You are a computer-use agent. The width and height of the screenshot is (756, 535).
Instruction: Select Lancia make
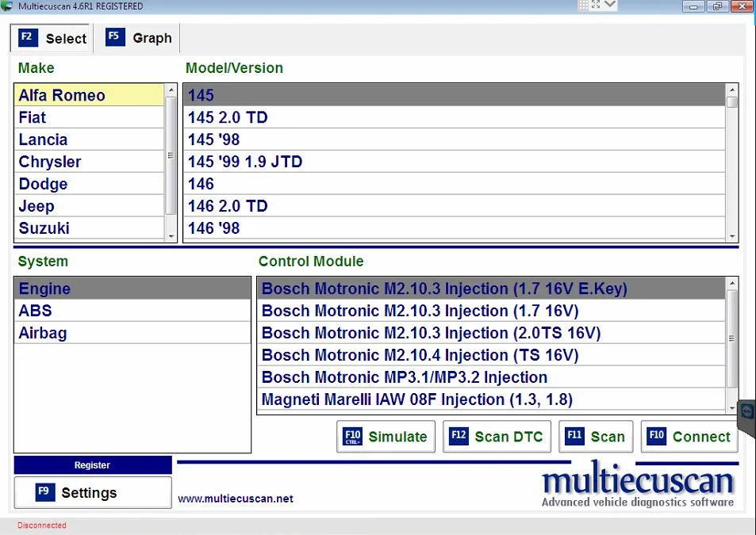pyautogui.click(x=89, y=139)
